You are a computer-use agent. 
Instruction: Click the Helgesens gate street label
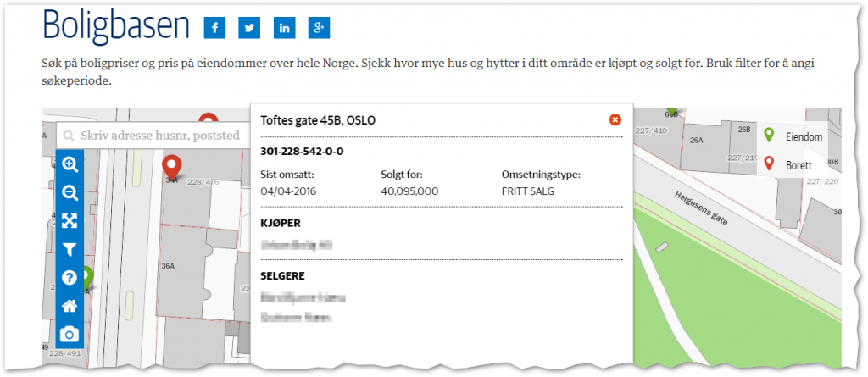tap(701, 208)
